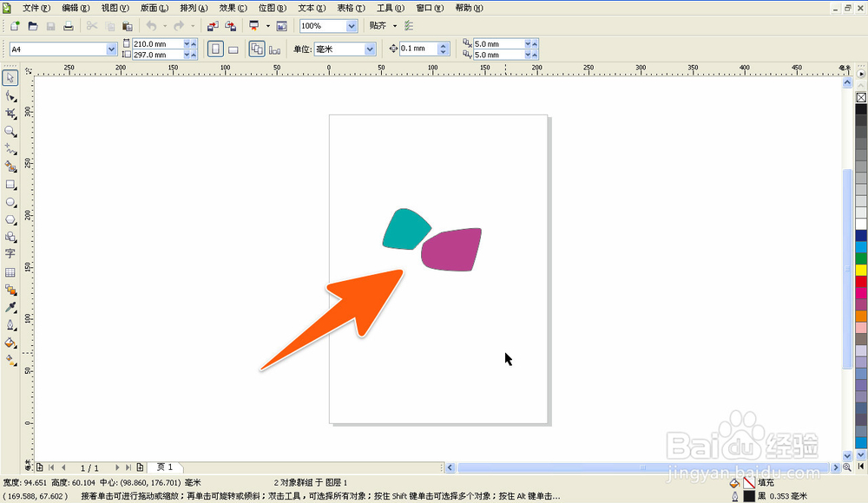Pick the red swatch in palette
This screenshot has width=868, height=503.
coord(861,281)
